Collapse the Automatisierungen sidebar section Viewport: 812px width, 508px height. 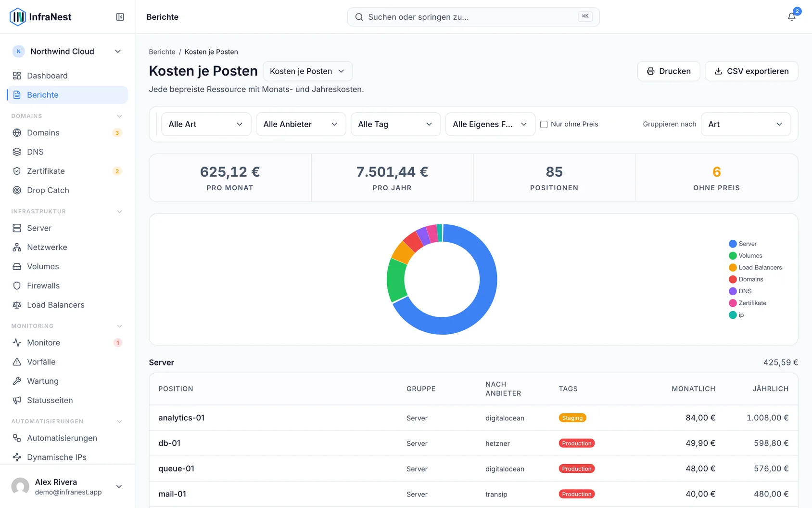(119, 421)
